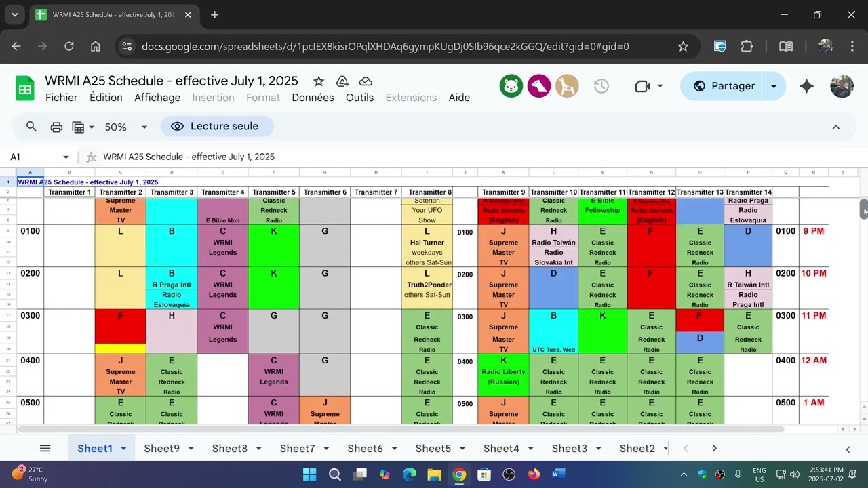868x488 pixels.
Task: Open Chrome three-dot menu
Action: pos(852,46)
